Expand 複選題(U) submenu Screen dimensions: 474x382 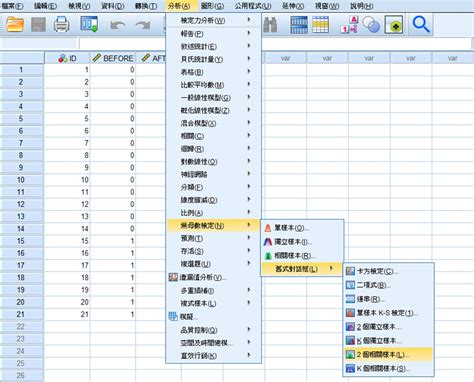[213, 264]
